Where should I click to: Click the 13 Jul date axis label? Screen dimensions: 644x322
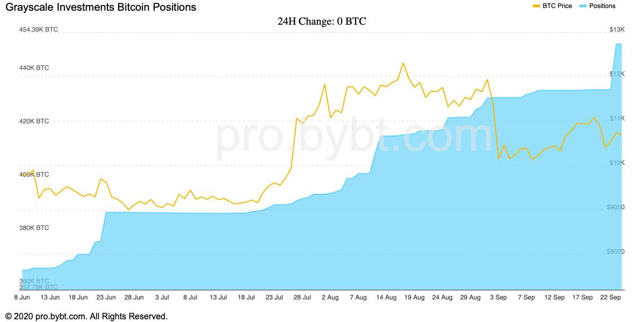point(218,297)
